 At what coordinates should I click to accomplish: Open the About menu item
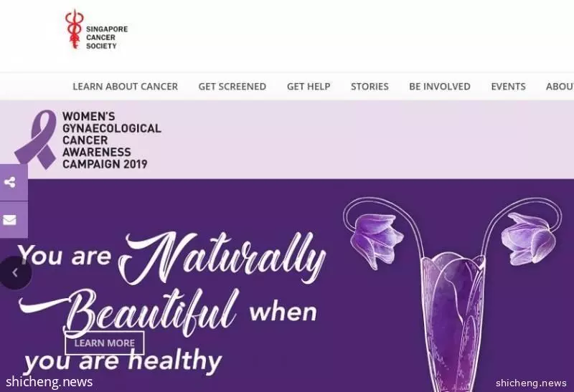coord(560,87)
